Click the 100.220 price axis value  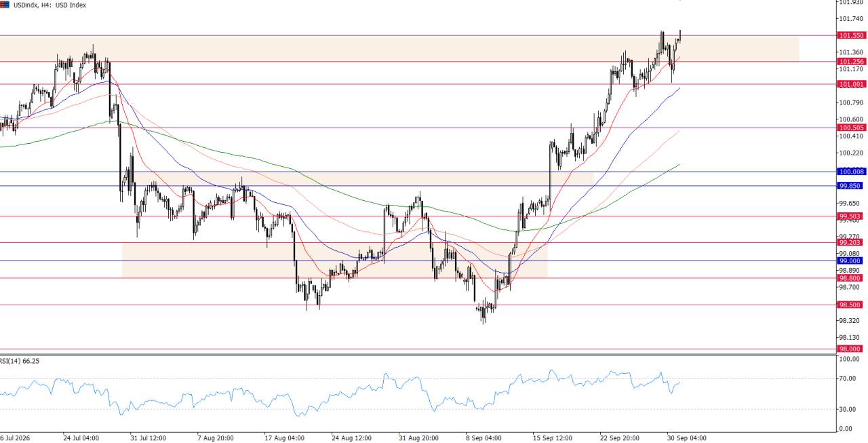pyautogui.click(x=851, y=153)
